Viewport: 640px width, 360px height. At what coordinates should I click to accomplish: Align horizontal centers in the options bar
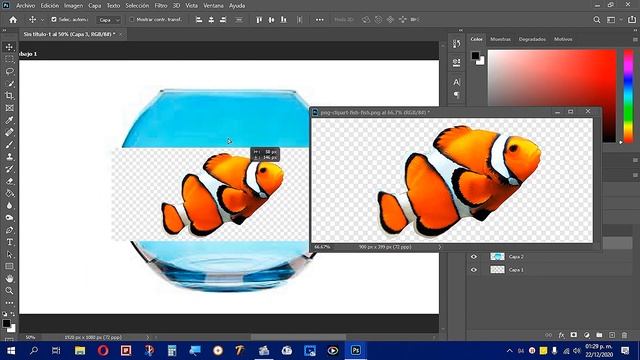211,20
